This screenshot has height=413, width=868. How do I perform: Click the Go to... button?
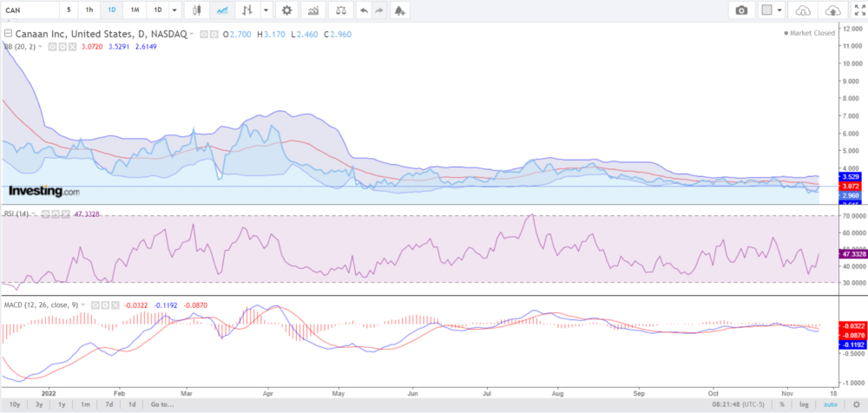pyautogui.click(x=162, y=404)
